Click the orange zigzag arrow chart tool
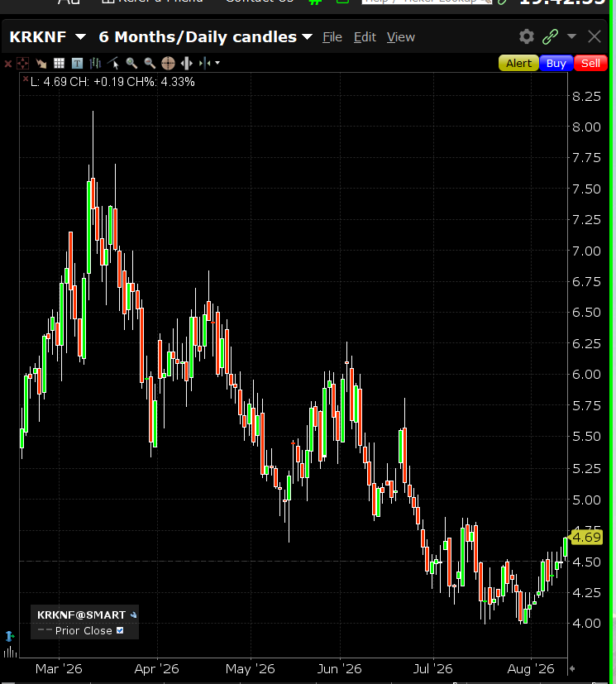Screen dimensions: 616x684 (x=41, y=64)
